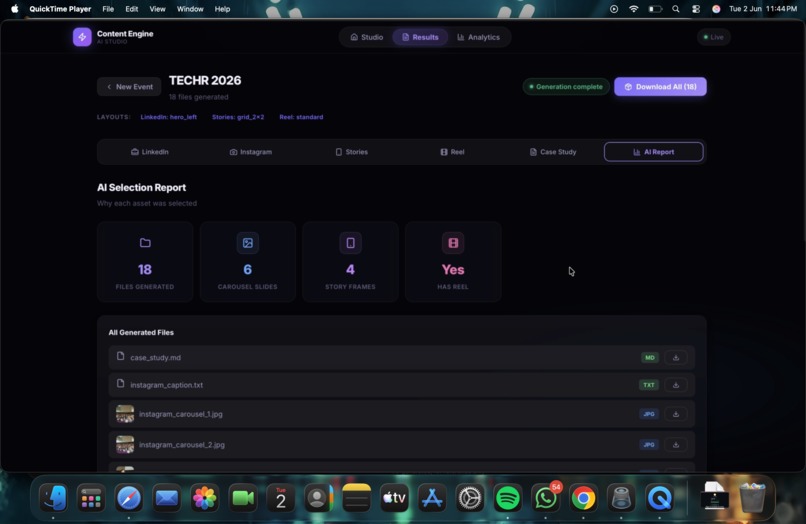Download instagram_carousel_1.jpg file
The width and height of the screenshot is (806, 524).
pos(676,414)
